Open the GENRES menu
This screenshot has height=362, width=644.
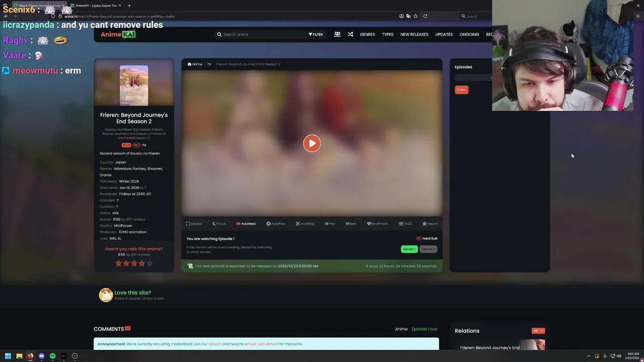click(x=367, y=35)
